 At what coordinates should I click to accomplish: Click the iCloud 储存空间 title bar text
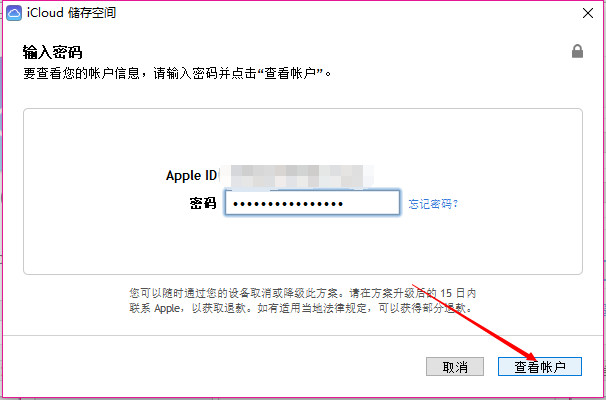coord(71,13)
